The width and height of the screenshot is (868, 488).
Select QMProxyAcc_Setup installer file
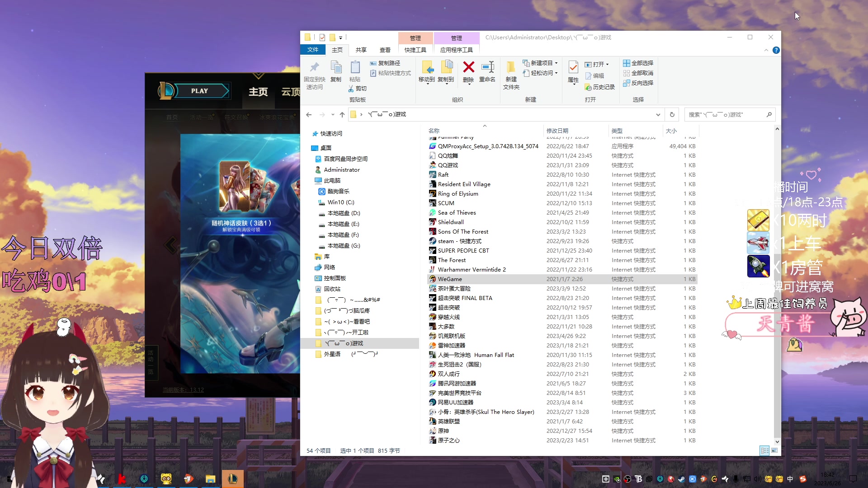[562, 146]
